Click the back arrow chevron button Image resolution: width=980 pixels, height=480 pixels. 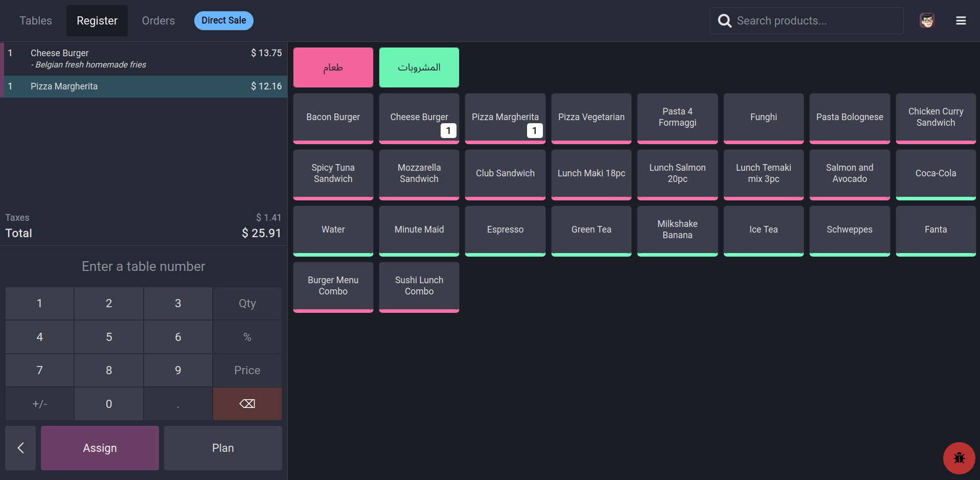pyautogui.click(x=20, y=448)
